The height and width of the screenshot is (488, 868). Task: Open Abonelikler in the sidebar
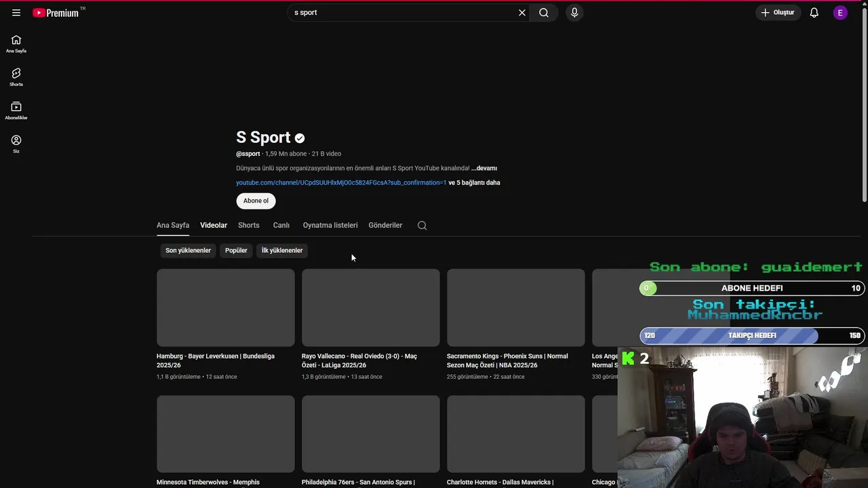(16, 110)
